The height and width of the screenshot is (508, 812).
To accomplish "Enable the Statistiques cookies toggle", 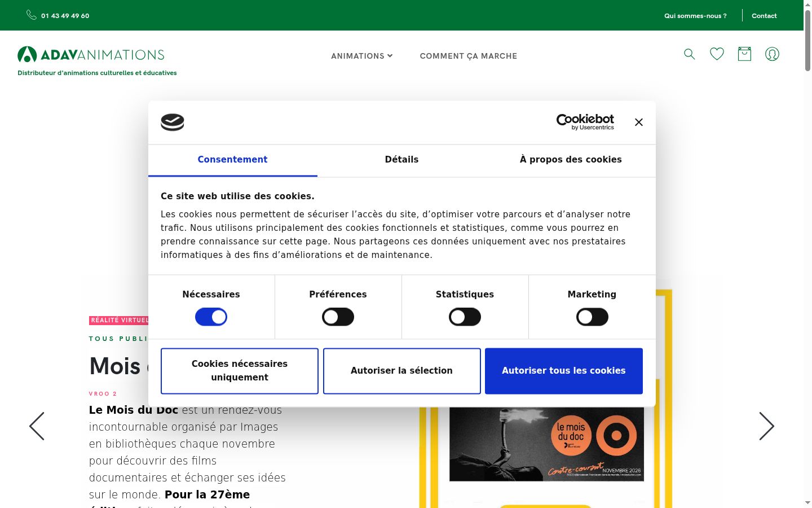I will click(465, 317).
